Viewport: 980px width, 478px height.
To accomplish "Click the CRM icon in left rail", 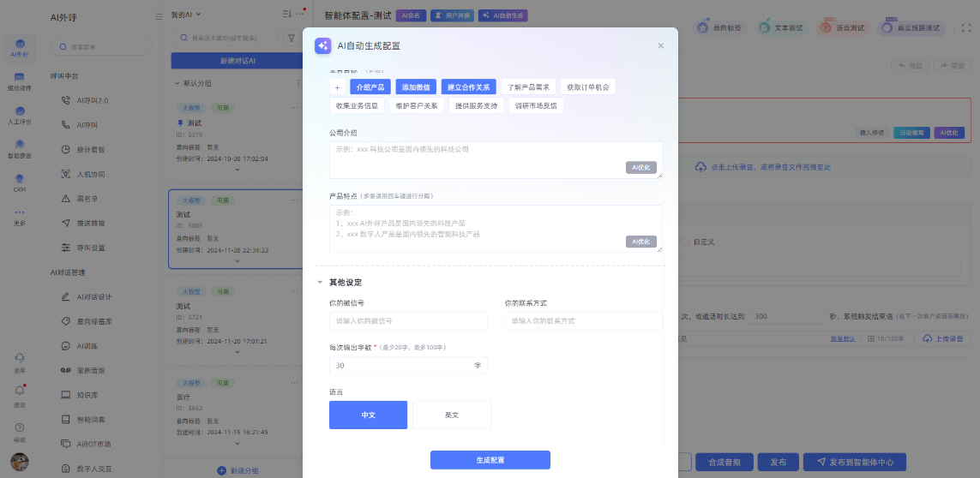I will [x=20, y=184].
